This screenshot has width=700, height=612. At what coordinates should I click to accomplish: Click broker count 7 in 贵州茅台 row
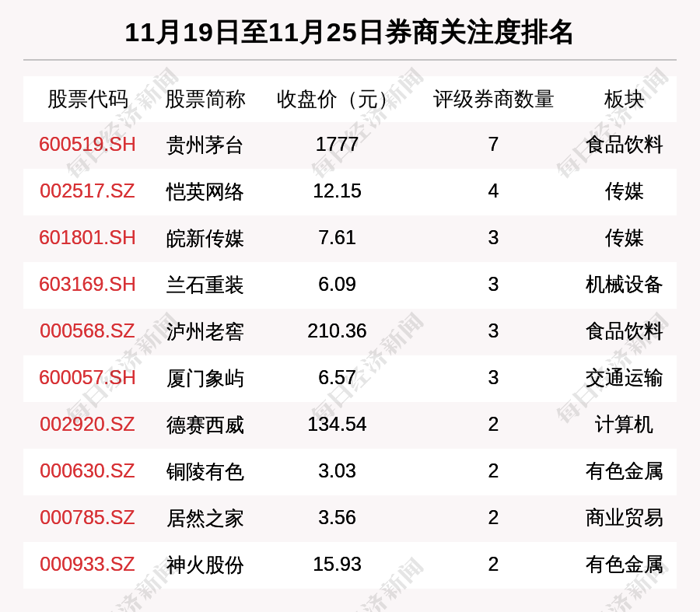tap(493, 145)
